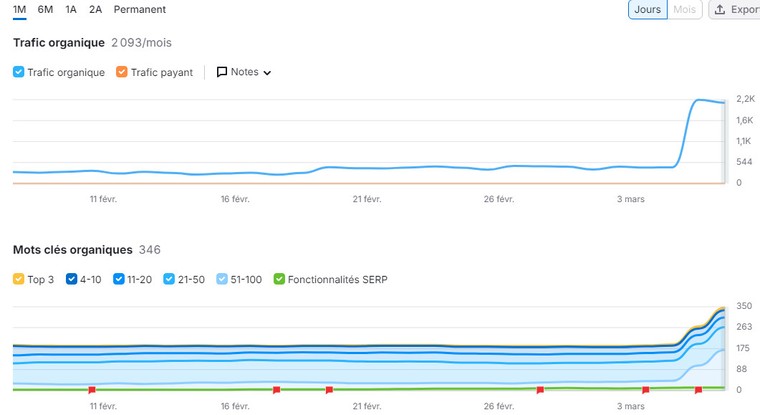
Task: Select the Permanent time range
Action: 140,10
